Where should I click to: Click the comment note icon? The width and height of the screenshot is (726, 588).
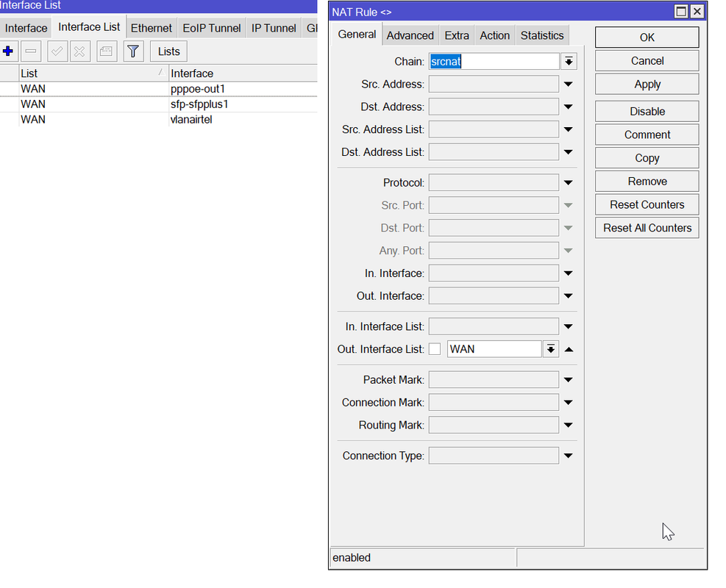click(x=107, y=51)
